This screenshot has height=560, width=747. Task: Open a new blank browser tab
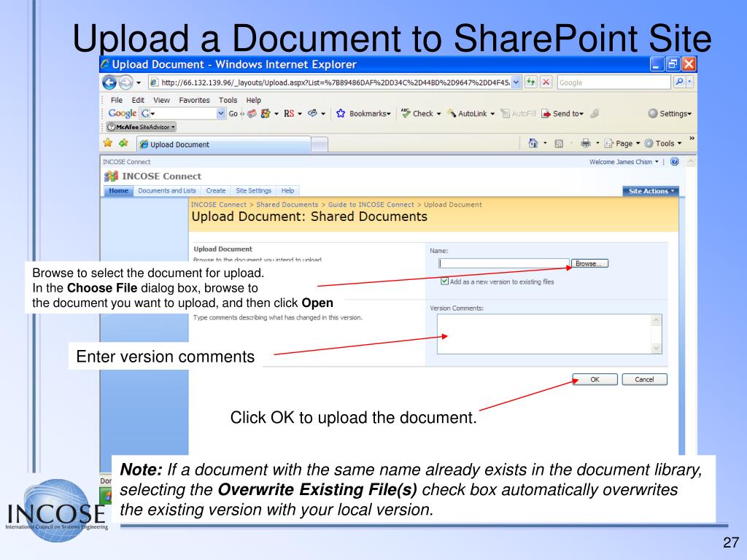[320, 144]
